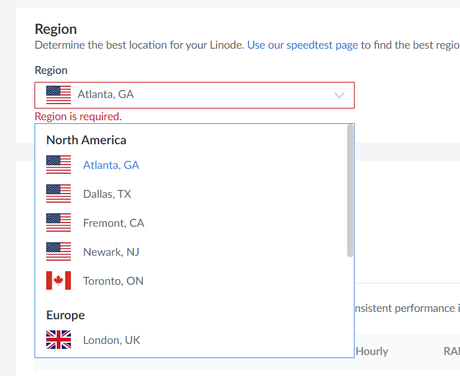The height and width of the screenshot is (376, 460).
Task: Click the Hourly column header
Action: 372,351
